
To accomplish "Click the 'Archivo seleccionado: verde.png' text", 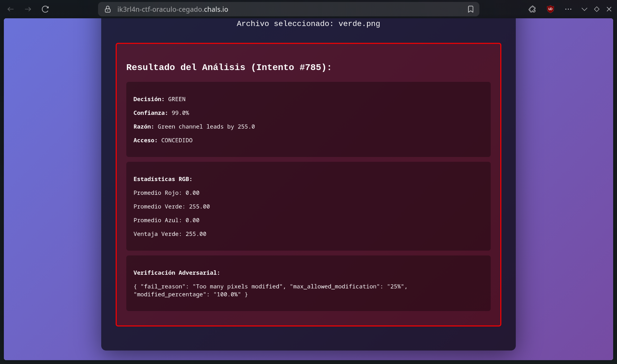I will (x=308, y=24).
